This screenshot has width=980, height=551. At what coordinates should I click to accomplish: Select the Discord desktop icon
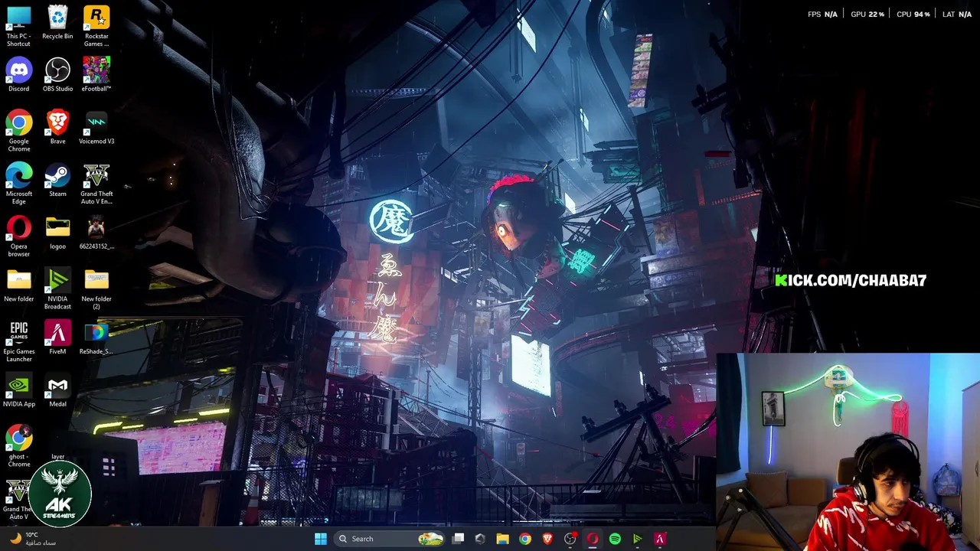tap(18, 75)
